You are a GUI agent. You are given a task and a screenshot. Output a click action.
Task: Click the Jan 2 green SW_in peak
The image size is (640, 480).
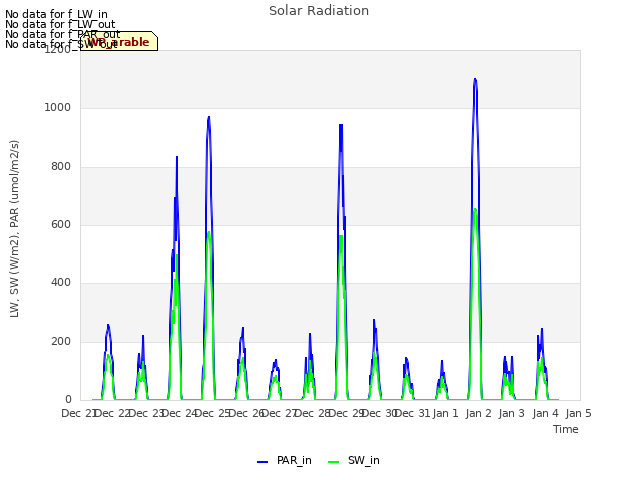point(475,209)
